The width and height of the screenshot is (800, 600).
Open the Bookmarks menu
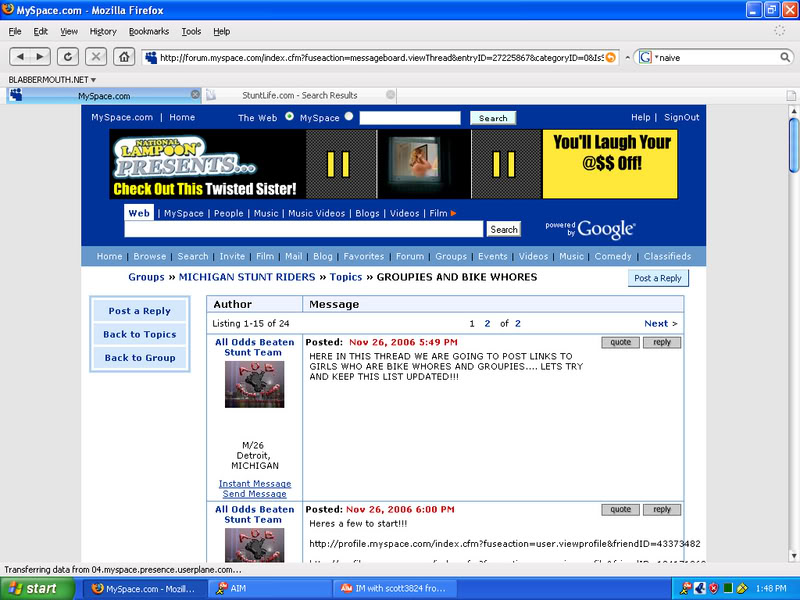[x=148, y=31]
